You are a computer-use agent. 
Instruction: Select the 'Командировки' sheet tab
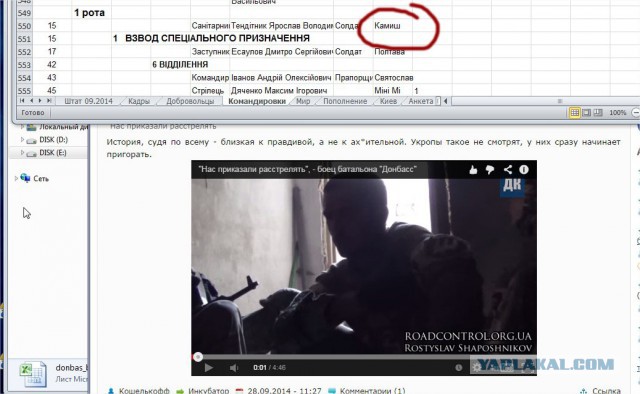tap(257, 101)
